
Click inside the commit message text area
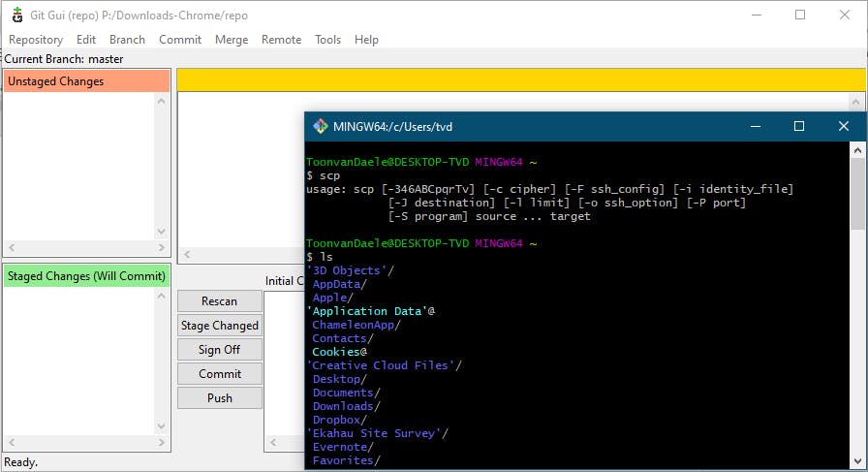(284, 362)
